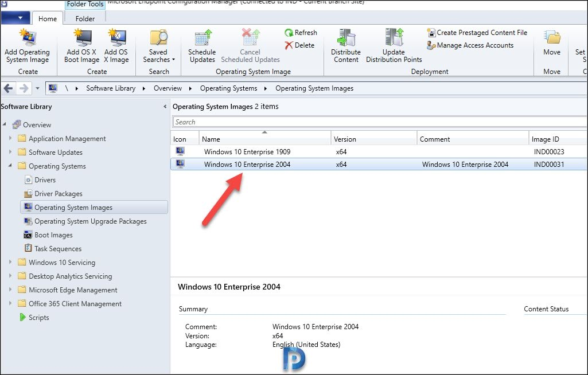Click the Add OS X Boot Image icon
The width and height of the screenshot is (588, 375).
pos(82,37)
